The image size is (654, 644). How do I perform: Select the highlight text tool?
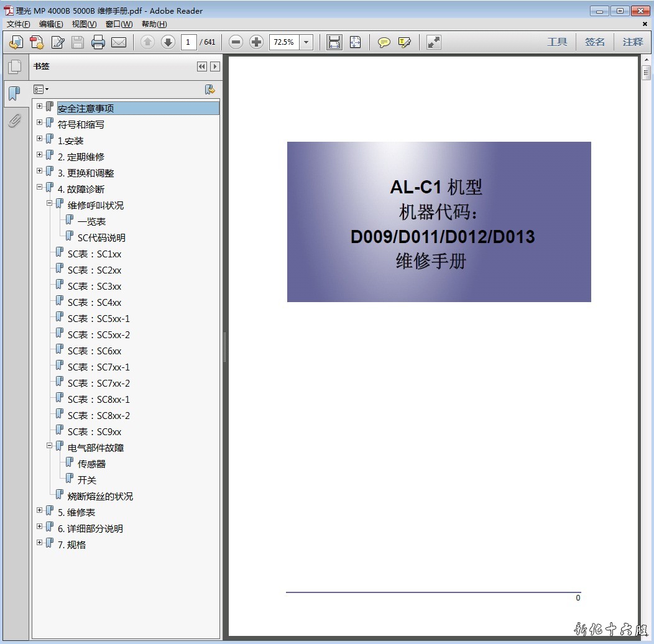pyautogui.click(x=405, y=42)
